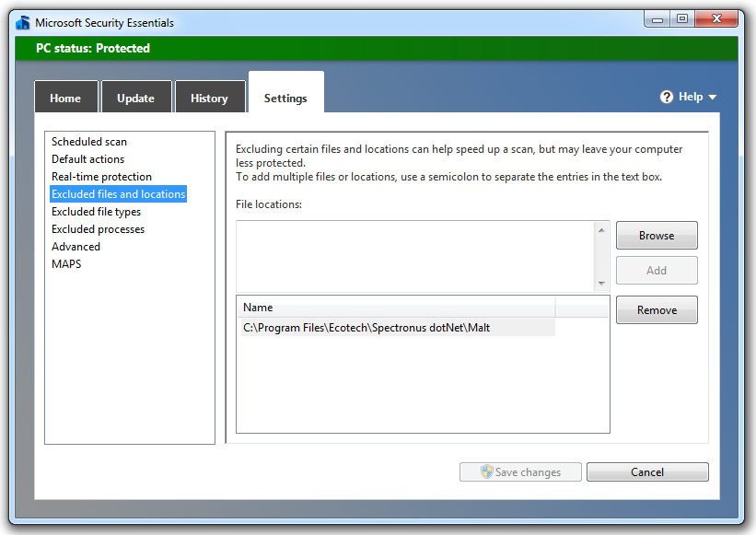The width and height of the screenshot is (756, 535).
Task: Click the Microsoft Security Essentials title bar icon
Action: coord(23,23)
